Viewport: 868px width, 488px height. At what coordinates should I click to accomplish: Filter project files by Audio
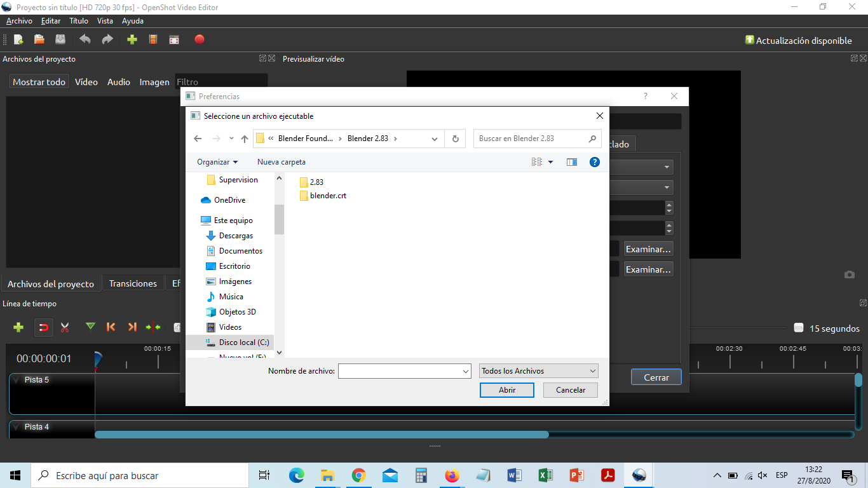118,81
